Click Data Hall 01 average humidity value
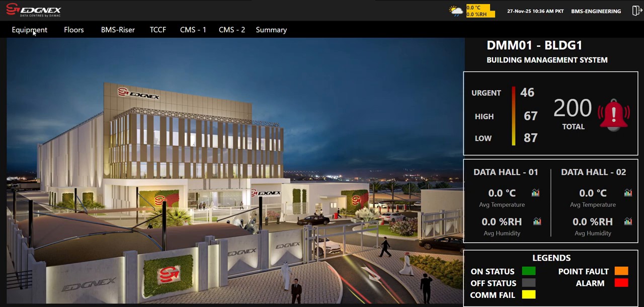644x307 pixels. tap(502, 221)
